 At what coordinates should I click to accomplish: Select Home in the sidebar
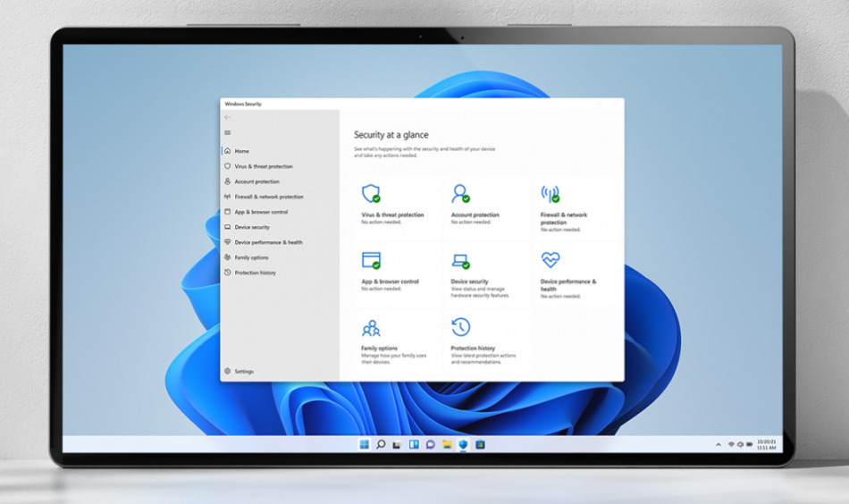241,151
